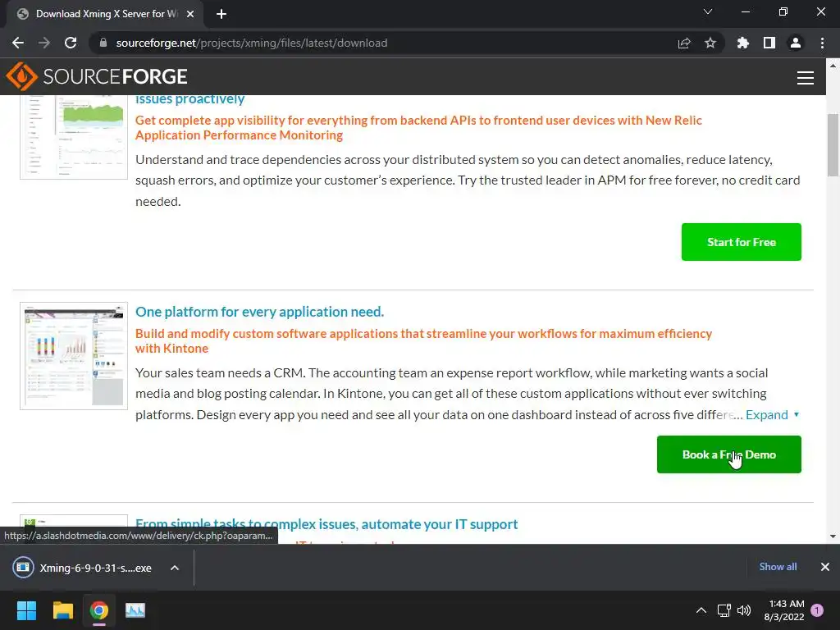Toggle the Chrome side panel icon

(769, 43)
